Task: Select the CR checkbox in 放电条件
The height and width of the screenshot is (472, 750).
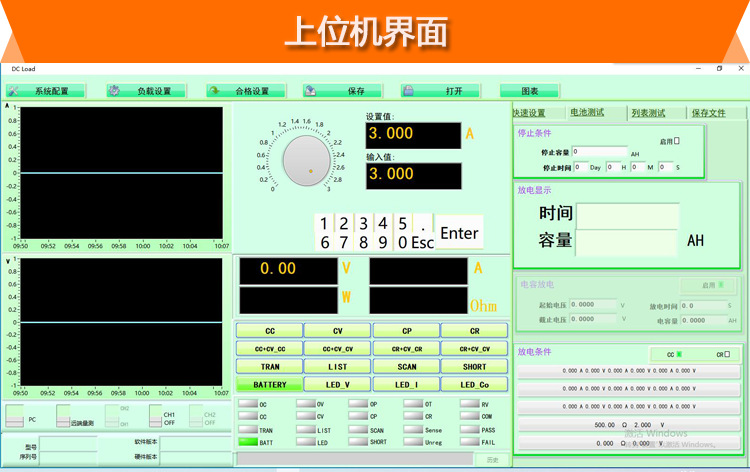Action: pyautogui.click(x=727, y=354)
